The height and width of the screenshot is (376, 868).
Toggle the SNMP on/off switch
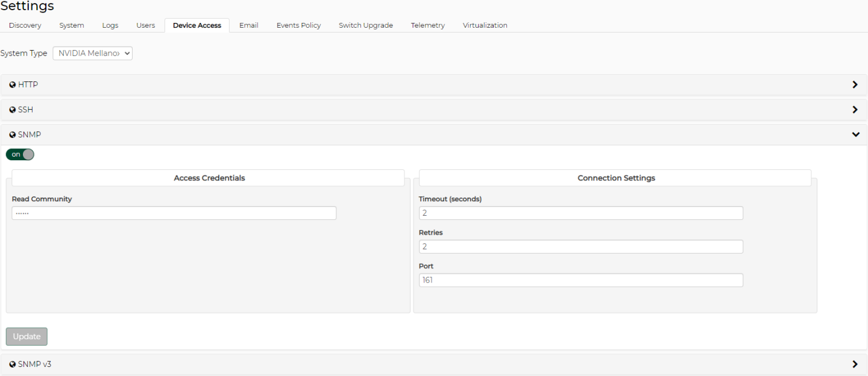tap(20, 155)
